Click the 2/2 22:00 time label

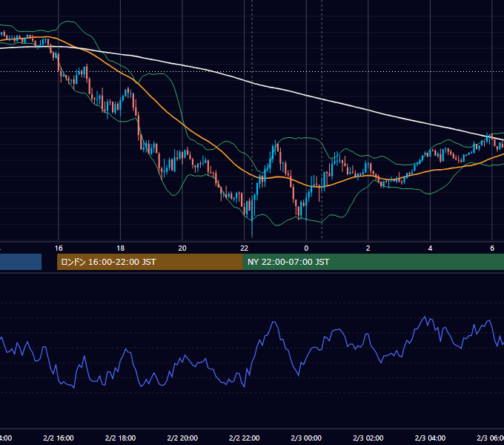pos(245,438)
